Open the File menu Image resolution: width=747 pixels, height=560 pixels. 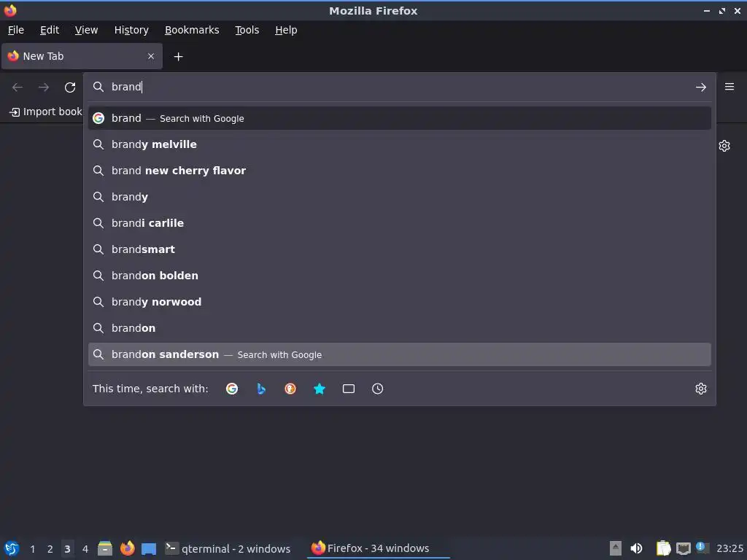click(16, 30)
